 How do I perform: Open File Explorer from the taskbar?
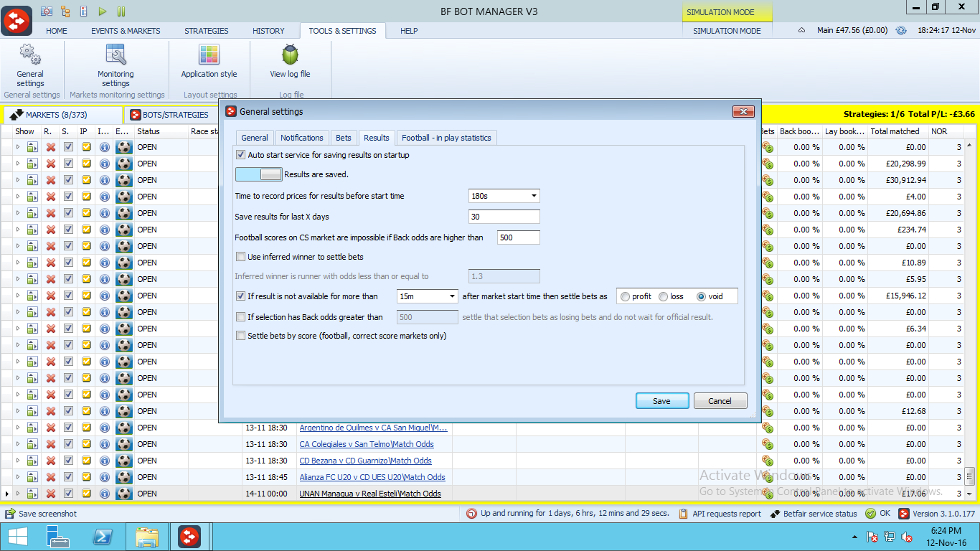pos(147,537)
